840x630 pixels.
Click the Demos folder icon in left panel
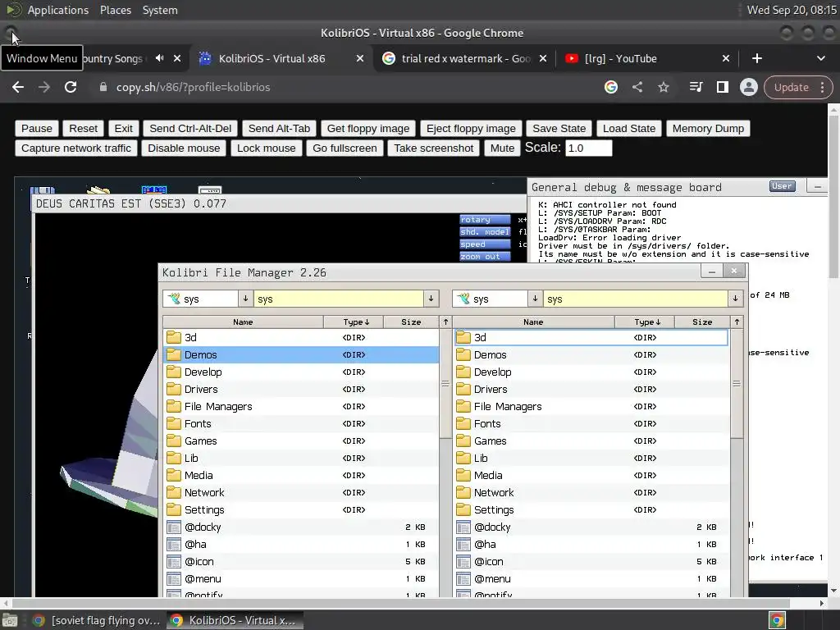click(174, 354)
